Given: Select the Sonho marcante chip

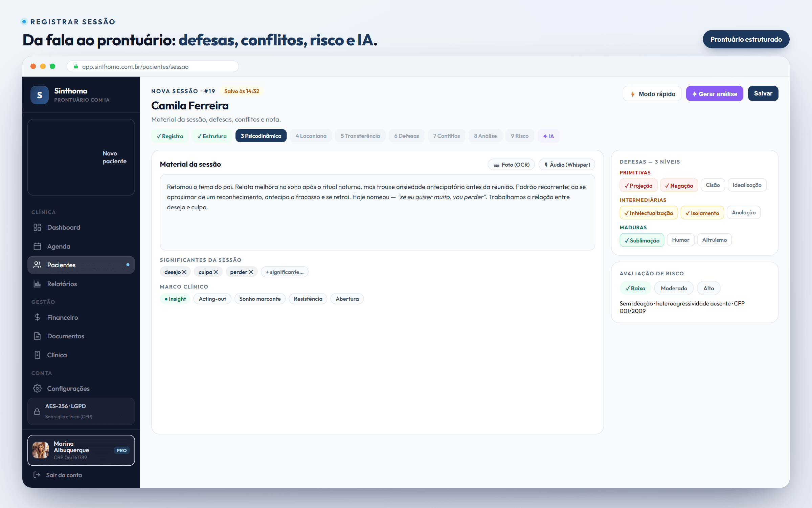Looking at the screenshot, I should pos(260,299).
